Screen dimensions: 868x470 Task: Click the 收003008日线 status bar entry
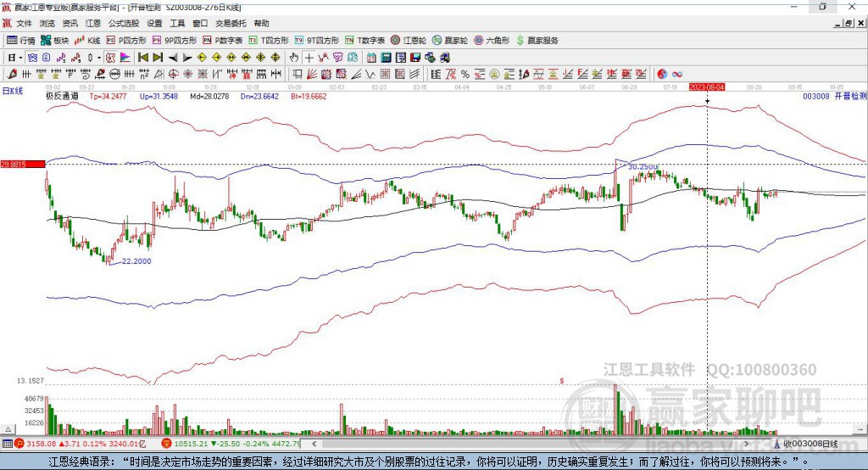[x=806, y=444]
